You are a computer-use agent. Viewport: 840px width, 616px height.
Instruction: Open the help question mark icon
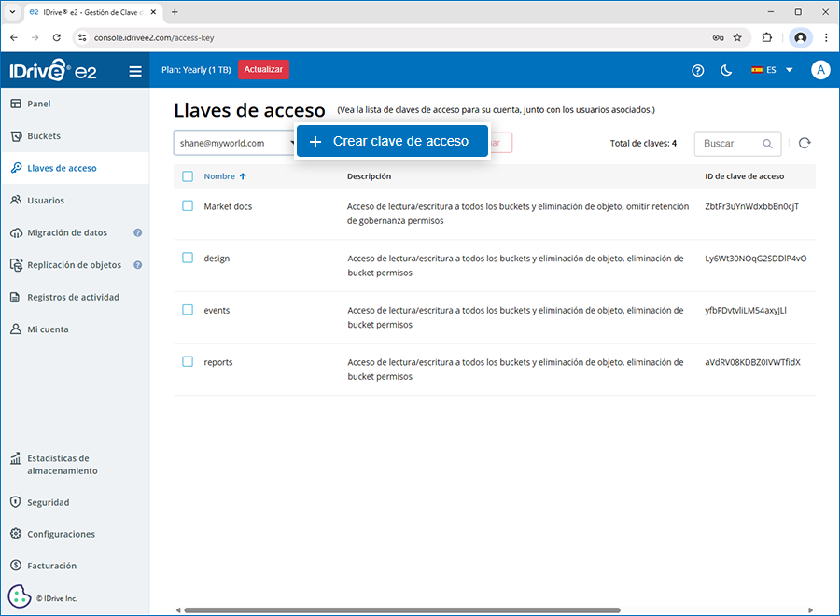tap(697, 71)
